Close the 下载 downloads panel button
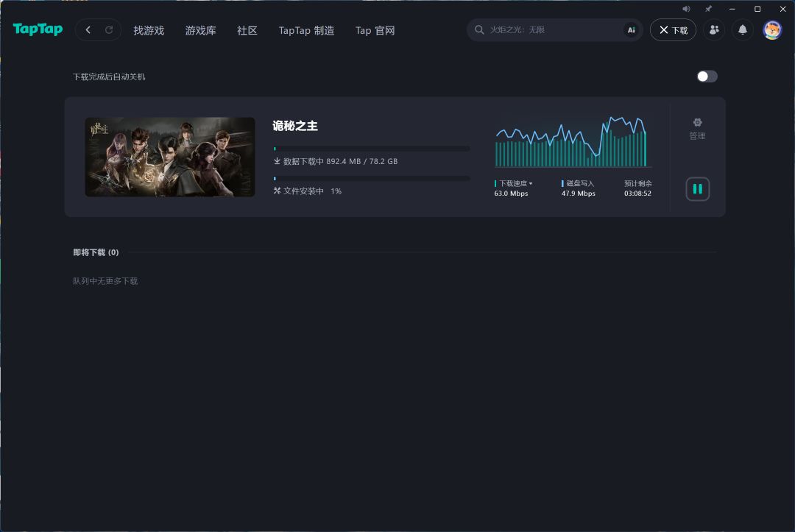Screen dimensions: 795x532 pos(673,30)
